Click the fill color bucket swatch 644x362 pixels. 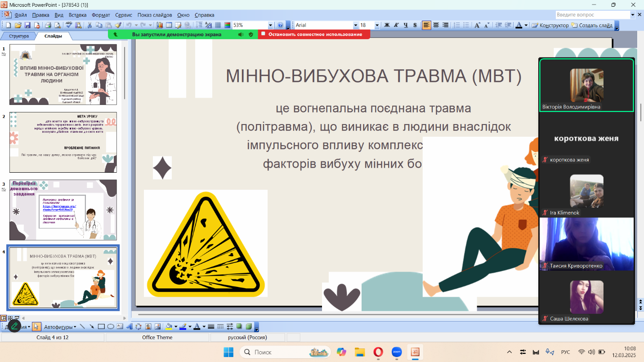tap(169, 326)
